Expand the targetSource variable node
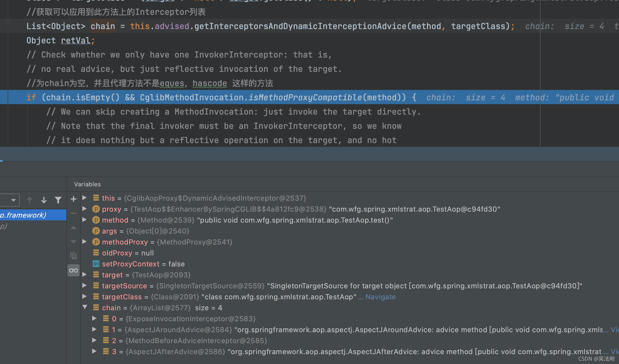This screenshot has height=364, width=619. click(x=85, y=286)
